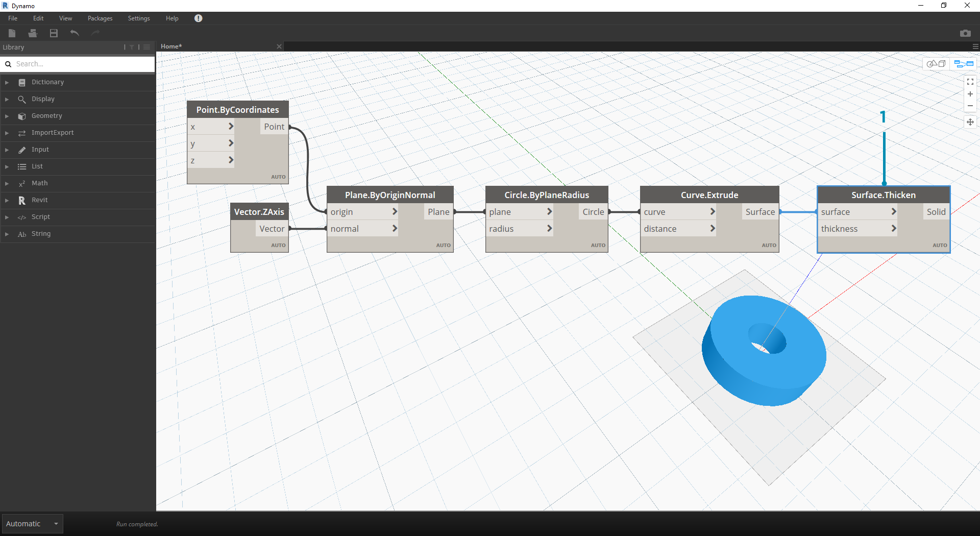Click the library filter funnel icon
This screenshot has width=980, height=536.
pos(132,47)
